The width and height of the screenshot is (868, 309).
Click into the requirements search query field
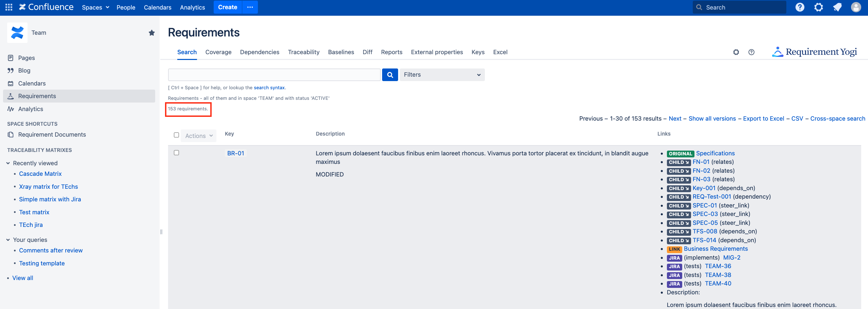pyautogui.click(x=274, y=75)
